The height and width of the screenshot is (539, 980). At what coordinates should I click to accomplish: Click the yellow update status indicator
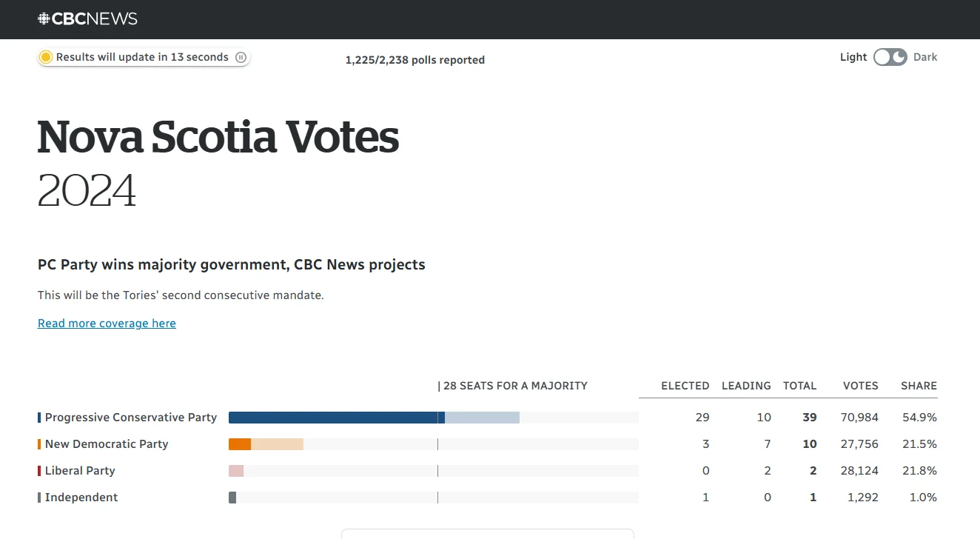click(x=46, y=57)
